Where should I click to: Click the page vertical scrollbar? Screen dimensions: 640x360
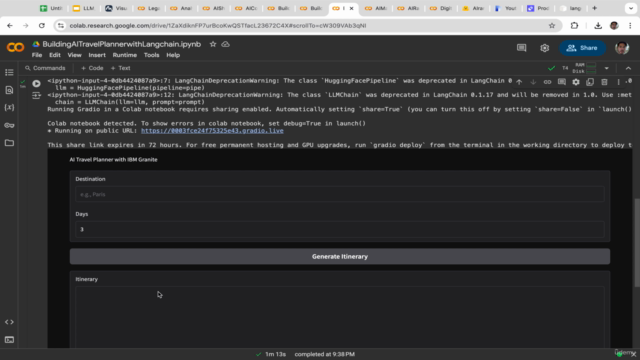(637, 243)
